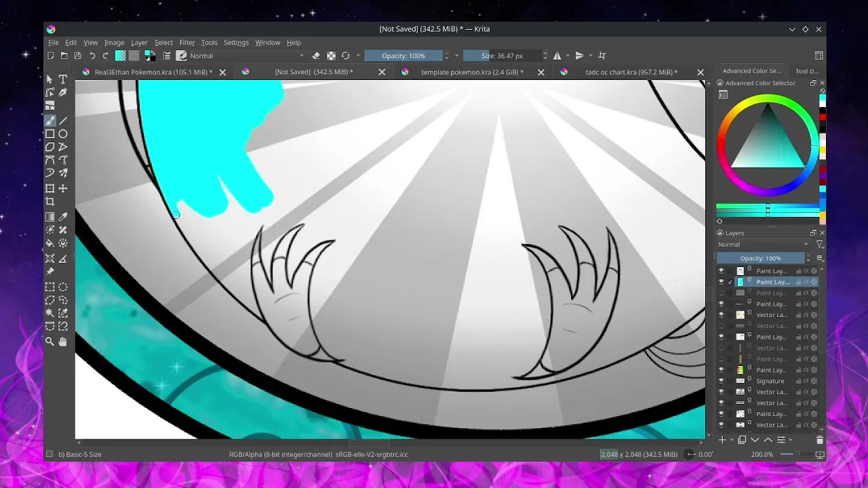
Task: Toggle horizontal mirror tool
Action: click(x=557, y=56)
